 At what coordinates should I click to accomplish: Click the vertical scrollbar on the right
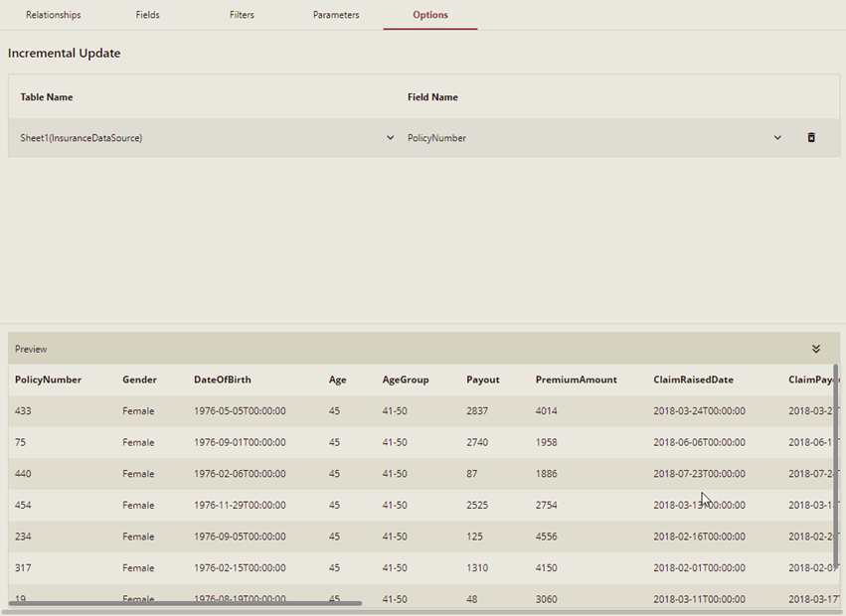(840, 477)
